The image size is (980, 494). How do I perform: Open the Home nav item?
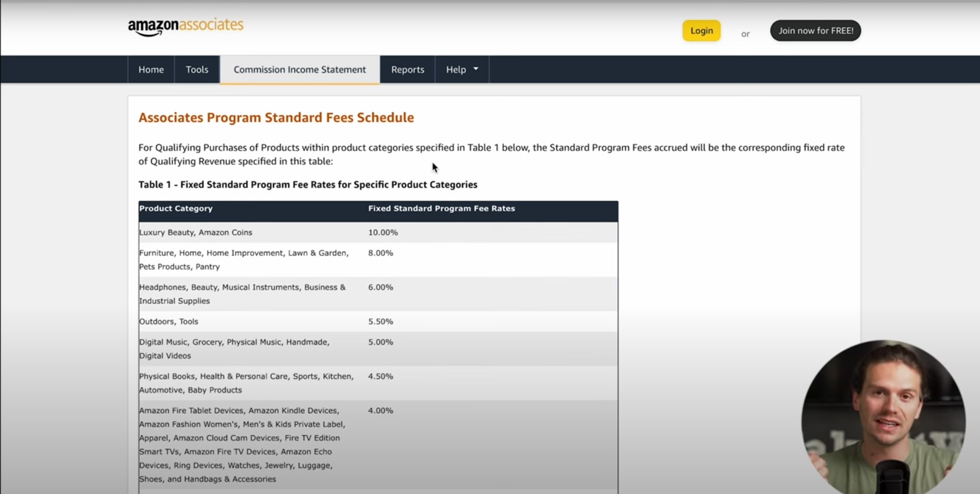coord(151,70)
